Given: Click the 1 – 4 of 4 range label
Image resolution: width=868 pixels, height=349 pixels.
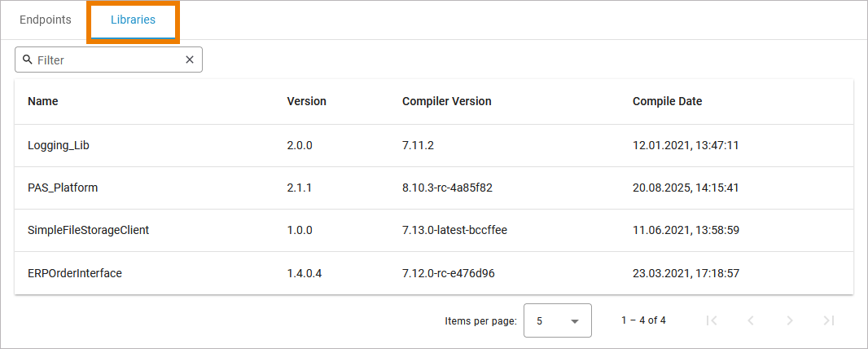Looking at the screenshot, I should click(x=643, y=320).
